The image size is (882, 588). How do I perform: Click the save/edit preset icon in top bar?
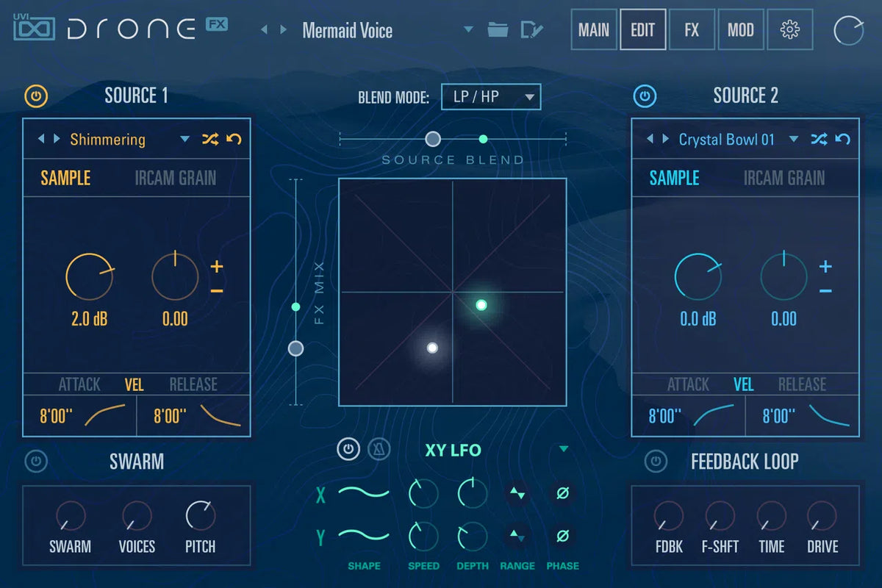(x=533, y=29)
